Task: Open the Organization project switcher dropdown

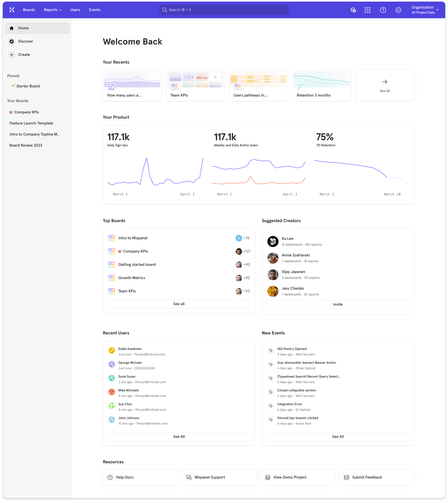Action: pos(425,10)
